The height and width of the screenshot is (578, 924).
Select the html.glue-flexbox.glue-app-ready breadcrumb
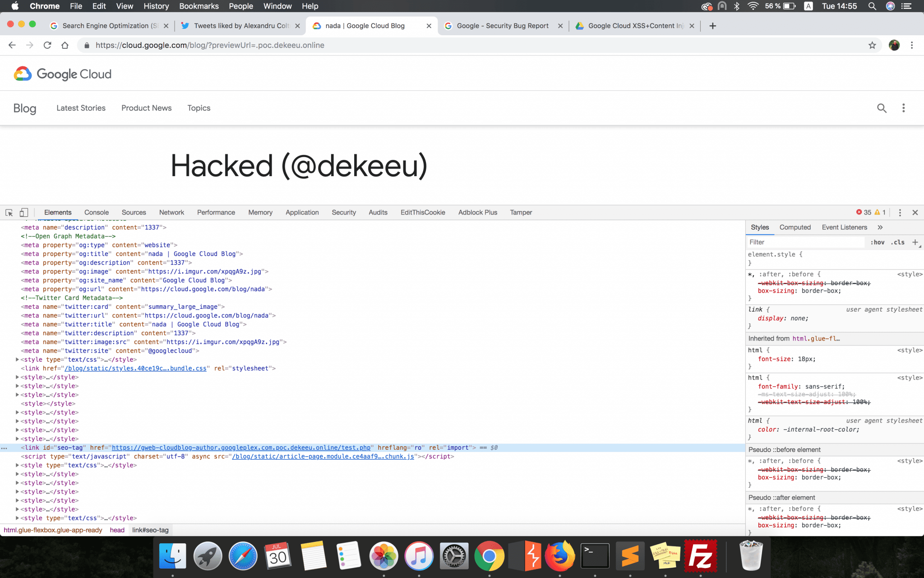pyautogui.click(x=53, y=530)
